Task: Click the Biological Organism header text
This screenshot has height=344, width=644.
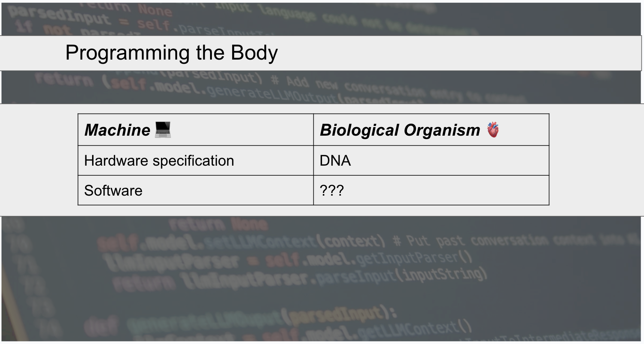Action: pyautogui.click(x=400, y=130)
